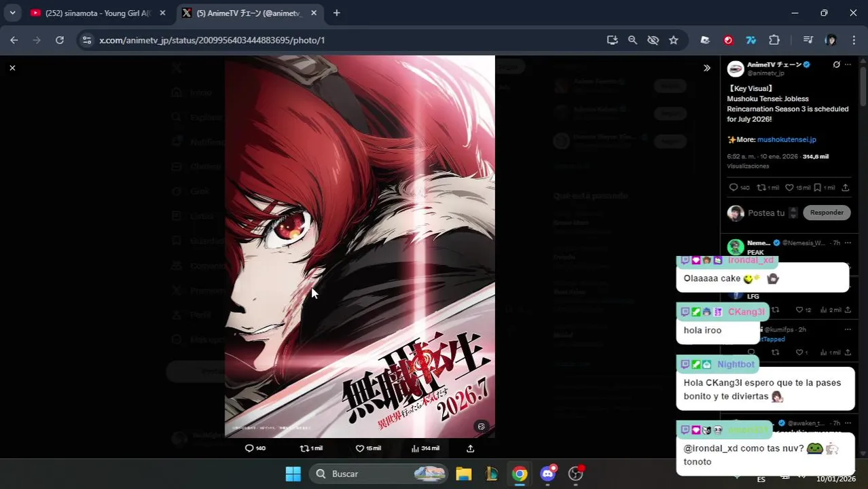View analytics 314 mil below the image
This screenshot has height=489, width=868.
click(x=425, y=448)
